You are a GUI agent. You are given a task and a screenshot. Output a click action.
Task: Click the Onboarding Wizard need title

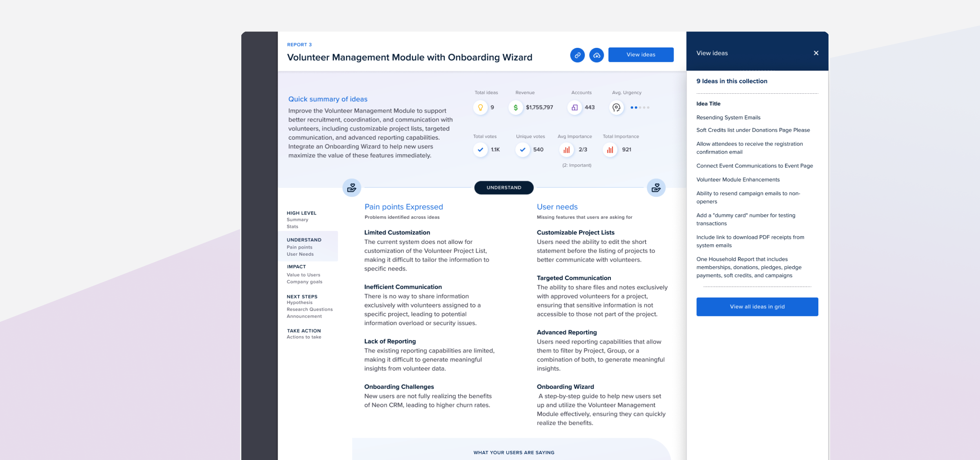[x=565, y=387]
